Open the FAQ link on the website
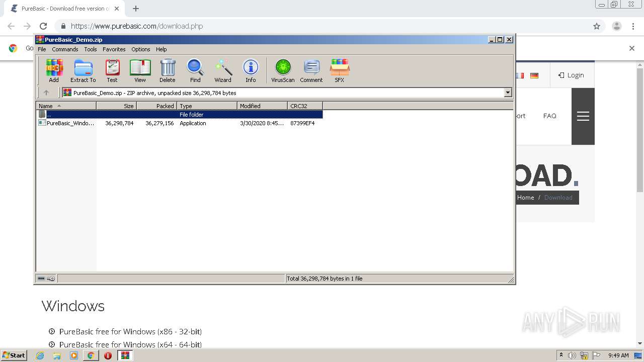This screenshot has height=362, width=644. point(550,116)
